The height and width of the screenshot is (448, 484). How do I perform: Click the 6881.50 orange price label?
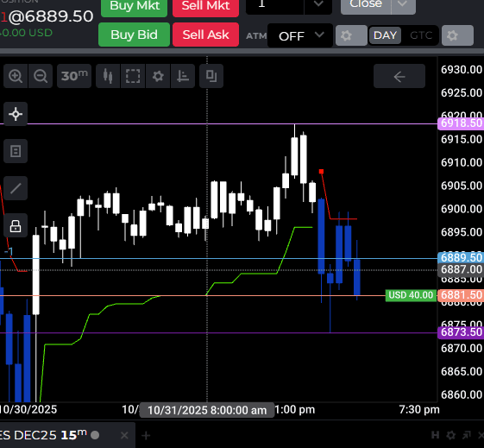coord(461,295)
